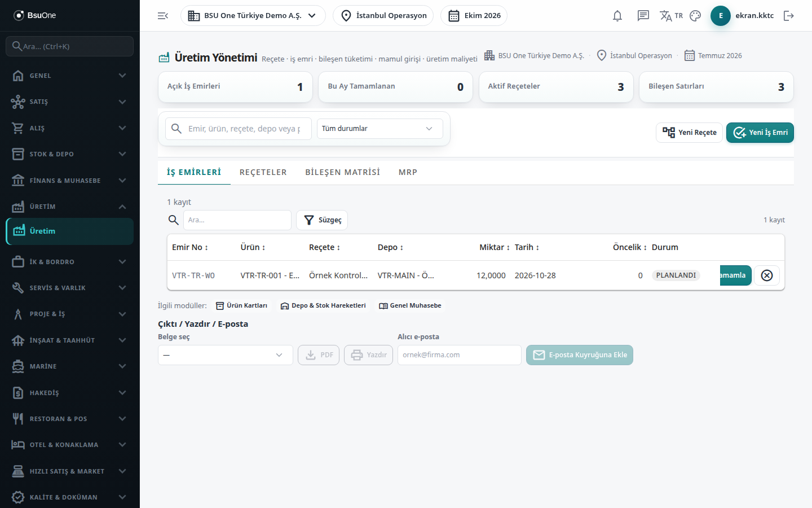Sort by the Miktar column
812x508 pixels.
pyautogui.click(x=495, y=247)
